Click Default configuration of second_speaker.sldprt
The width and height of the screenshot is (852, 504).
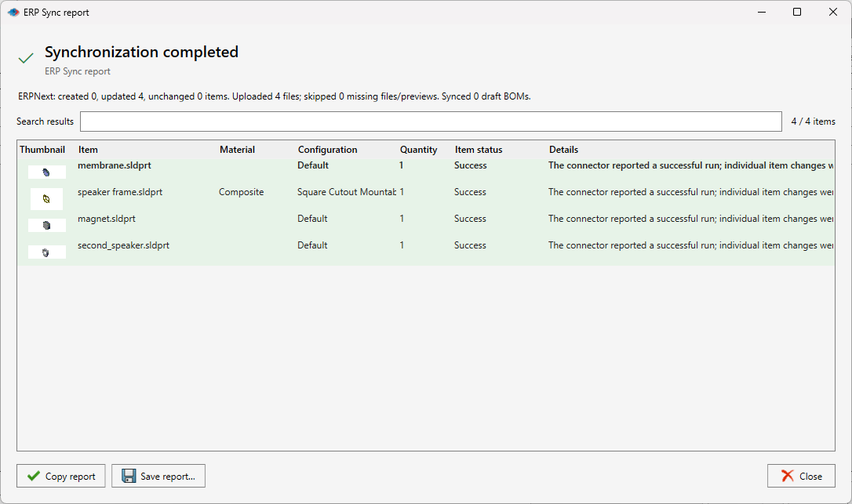(x=312, y=245)
